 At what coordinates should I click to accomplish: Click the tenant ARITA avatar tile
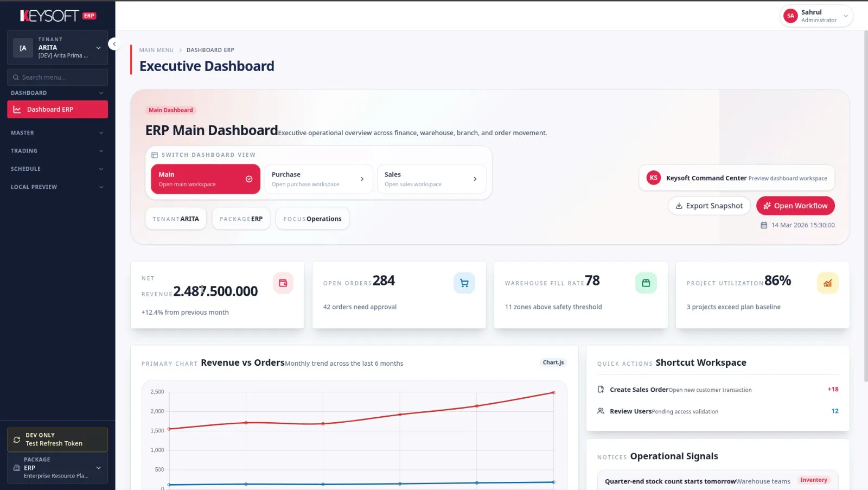(x=23, y=48)
